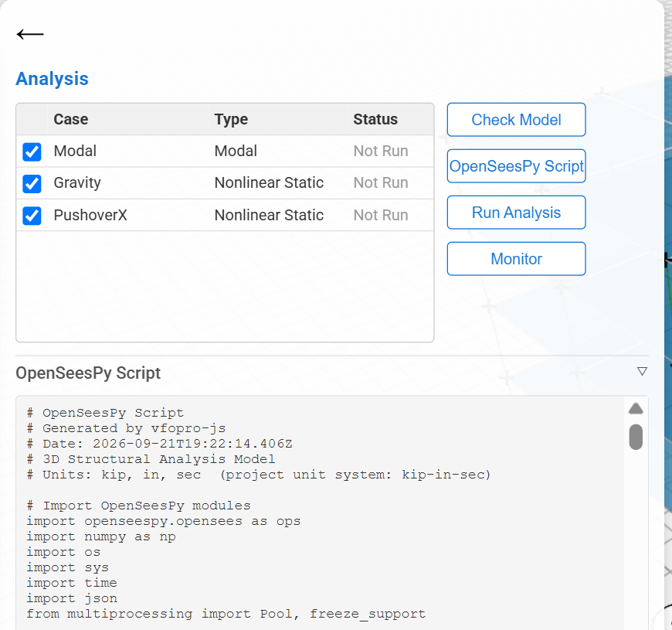Click the Units comment line in script

coord(259,475)
